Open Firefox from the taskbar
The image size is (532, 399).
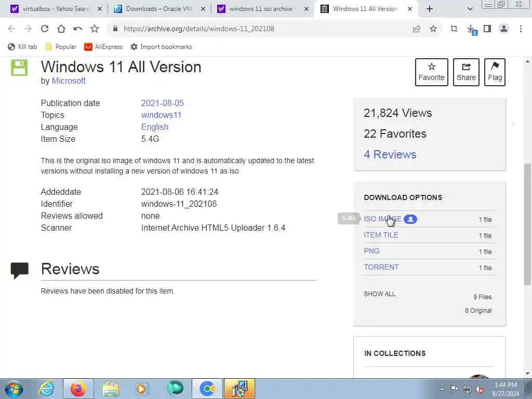click(x=78, y=389)
